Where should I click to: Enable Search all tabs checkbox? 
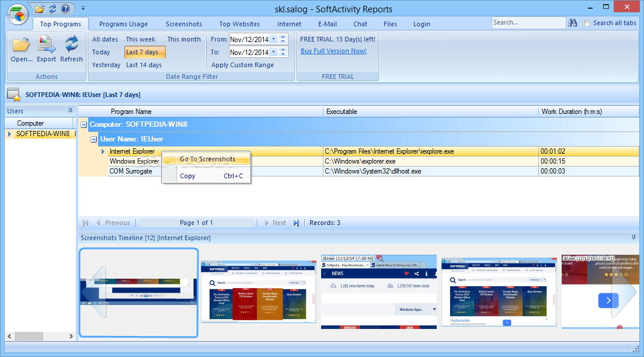(587, 23)
